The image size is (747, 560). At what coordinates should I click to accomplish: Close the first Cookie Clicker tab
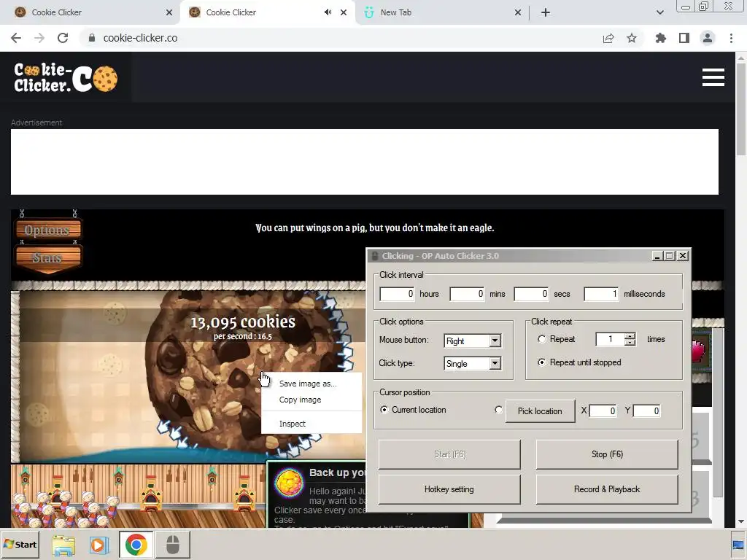pos(169,12)
